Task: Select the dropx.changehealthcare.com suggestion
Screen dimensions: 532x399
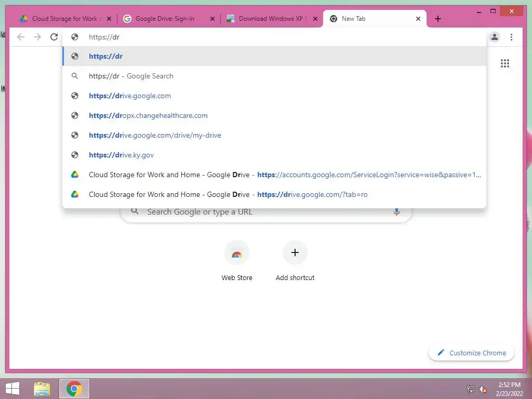Action: pos(274,115)
